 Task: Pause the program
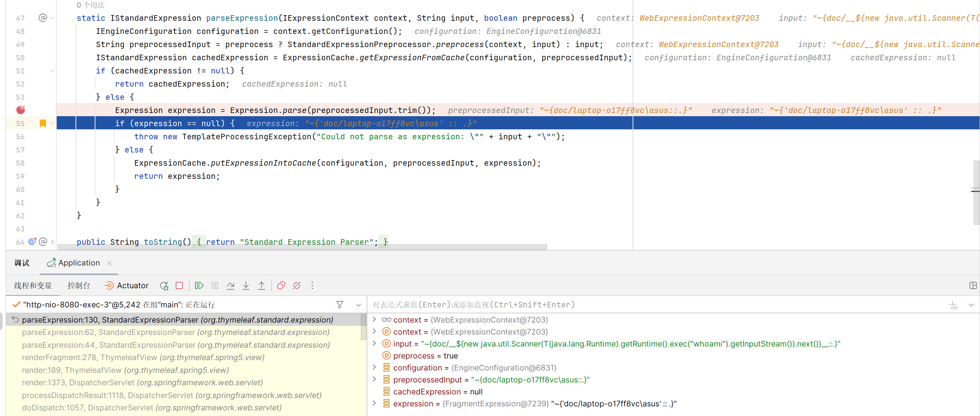215,285
